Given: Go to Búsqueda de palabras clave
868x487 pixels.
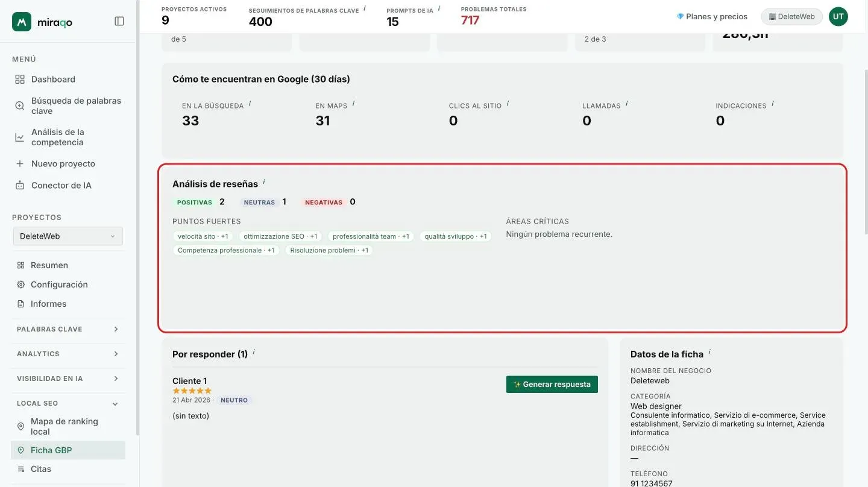Looking at the screenshot, I should point(68,105).
